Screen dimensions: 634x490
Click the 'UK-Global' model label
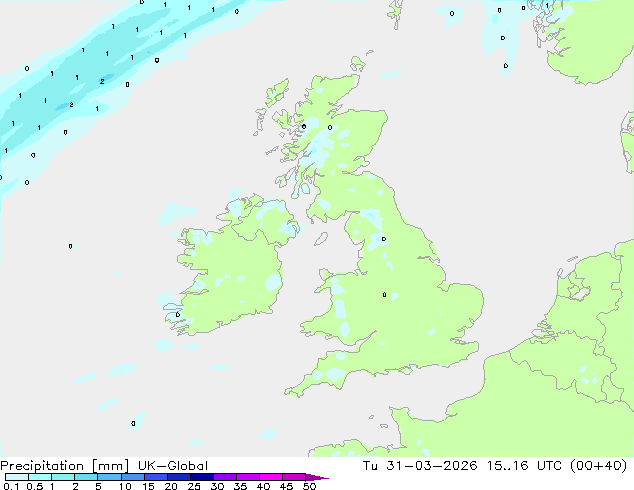pyautogui.click(x=173, y=466)
